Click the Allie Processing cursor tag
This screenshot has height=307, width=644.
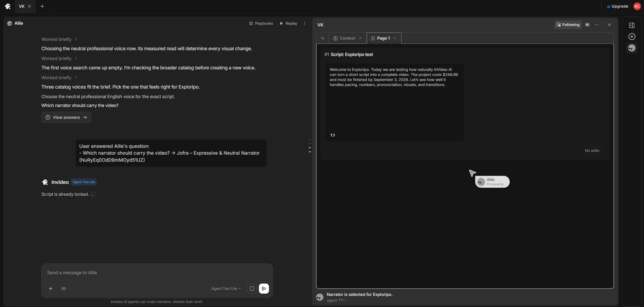[492, 182]
